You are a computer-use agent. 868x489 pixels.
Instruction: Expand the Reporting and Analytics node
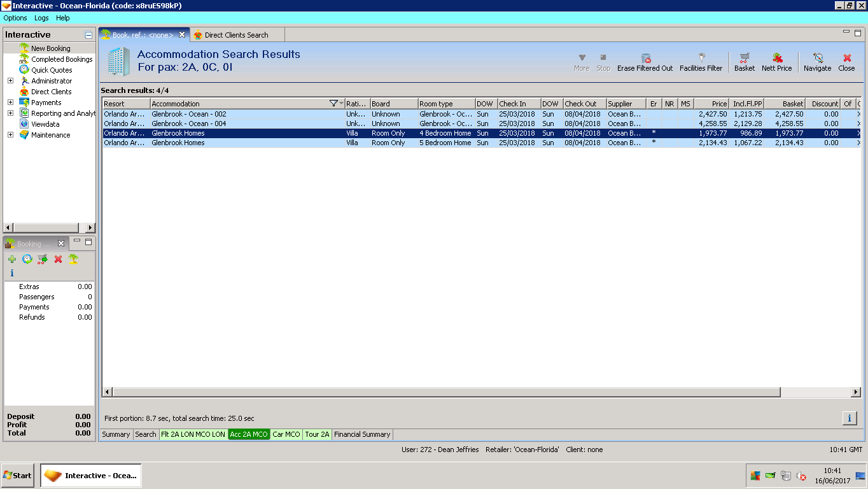click(10, 113)
